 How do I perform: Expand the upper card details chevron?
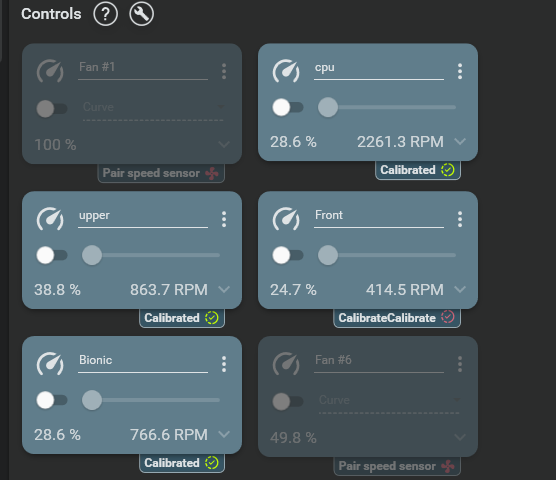click(x=224, y=290)
